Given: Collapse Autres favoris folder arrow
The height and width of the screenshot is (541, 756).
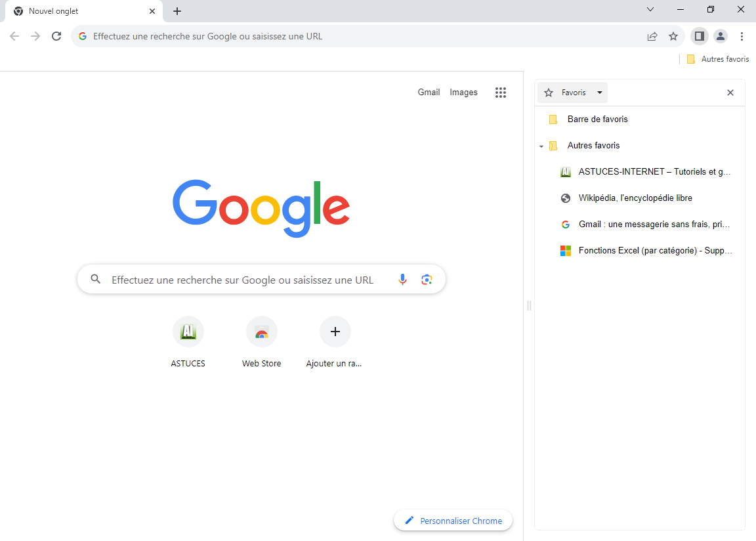Looking at the screenshot, I should (541, 146).
